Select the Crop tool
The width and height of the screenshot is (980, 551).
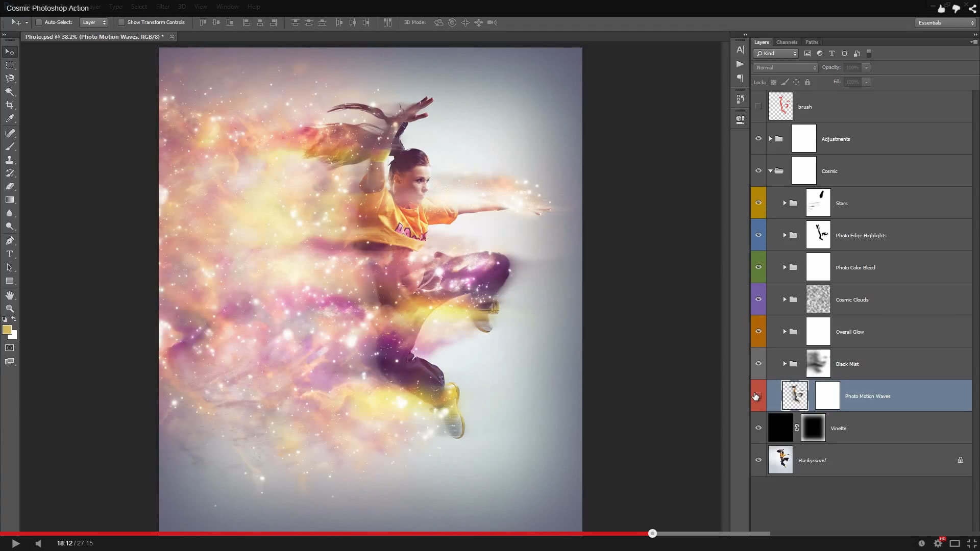(x=9, y=105)
